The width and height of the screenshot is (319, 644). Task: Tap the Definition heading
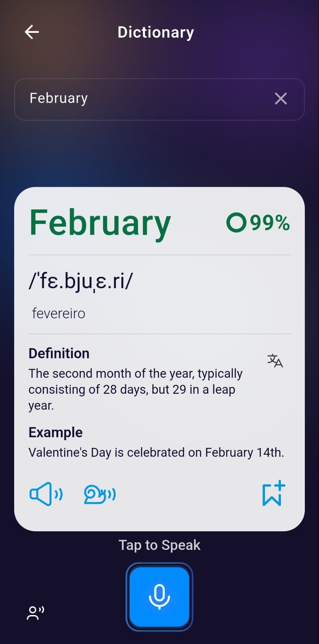click(59, 353)
